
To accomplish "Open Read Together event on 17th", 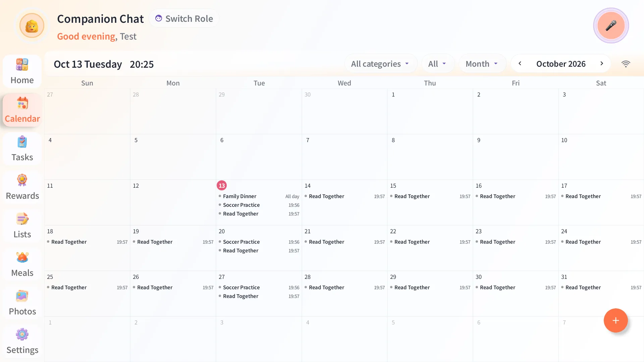I will (x=601, y=196).
